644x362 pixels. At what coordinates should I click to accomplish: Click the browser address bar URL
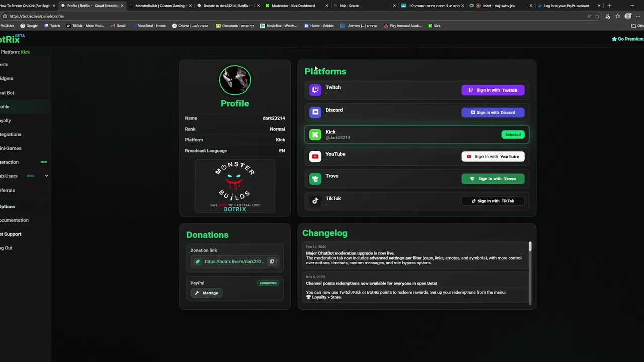click(36, 16)
